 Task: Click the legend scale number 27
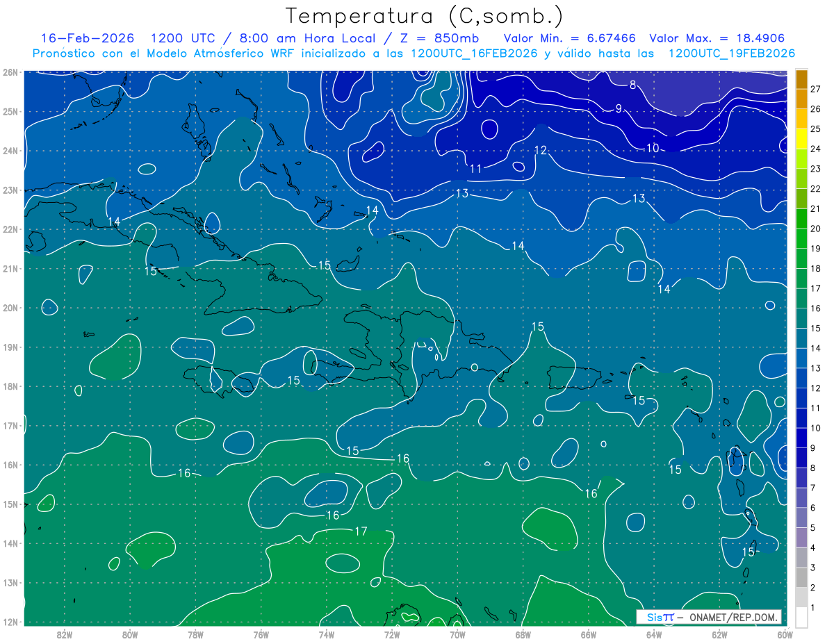[x=815, y=89]
